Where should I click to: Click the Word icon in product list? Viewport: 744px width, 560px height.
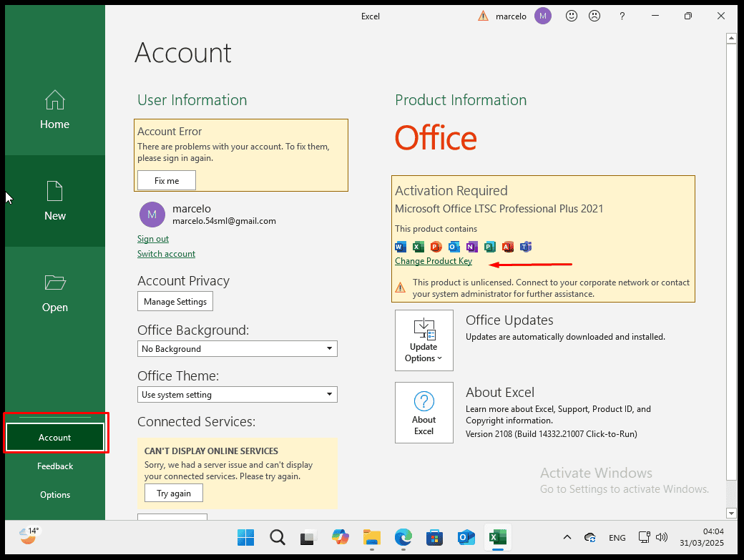coord(401,247)
